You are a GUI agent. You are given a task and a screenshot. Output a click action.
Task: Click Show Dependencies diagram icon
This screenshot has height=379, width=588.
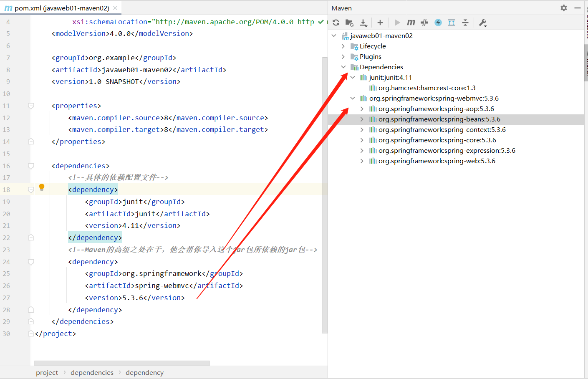(452, 23)
